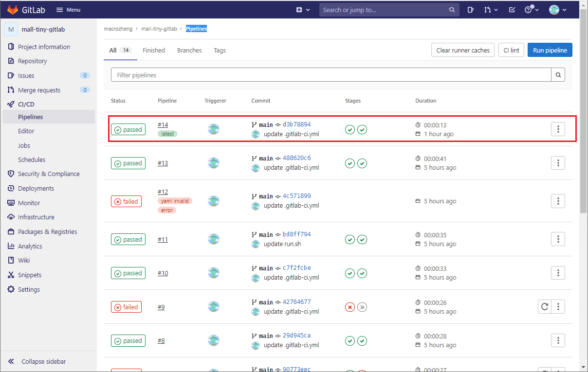Click the triggerer avatar of pipeline #10
588x372 pixels.
pos(214,273)
